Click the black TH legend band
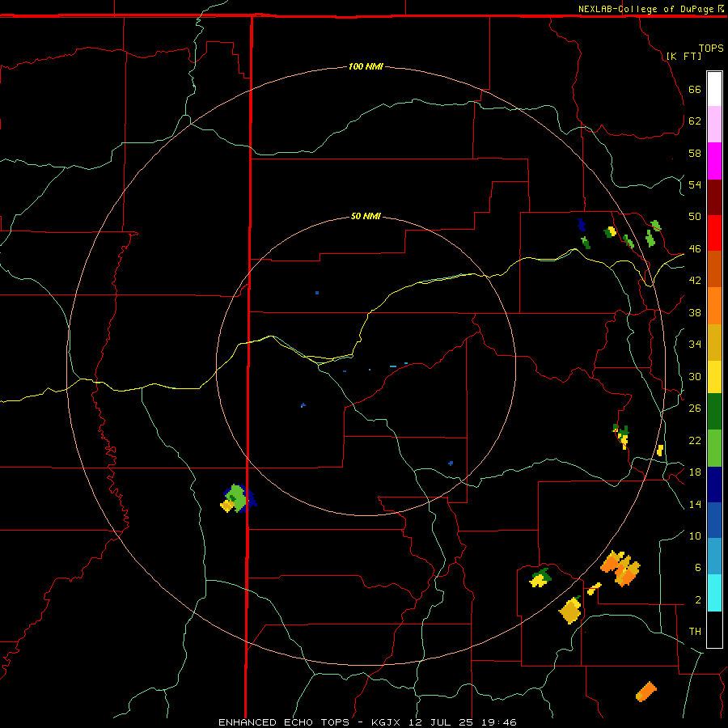Image resolution: width=728 pixels, height=728 pixels. tap(714, 629)
